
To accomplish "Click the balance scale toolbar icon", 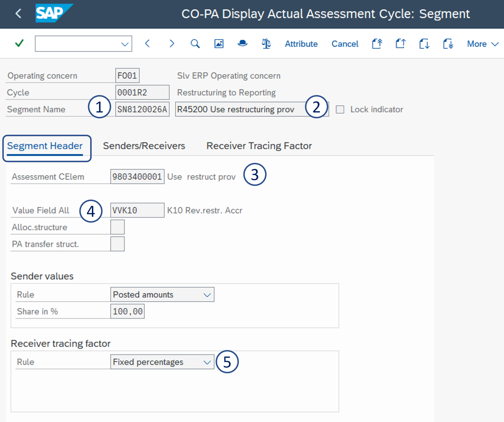I will tap(266, 44).
